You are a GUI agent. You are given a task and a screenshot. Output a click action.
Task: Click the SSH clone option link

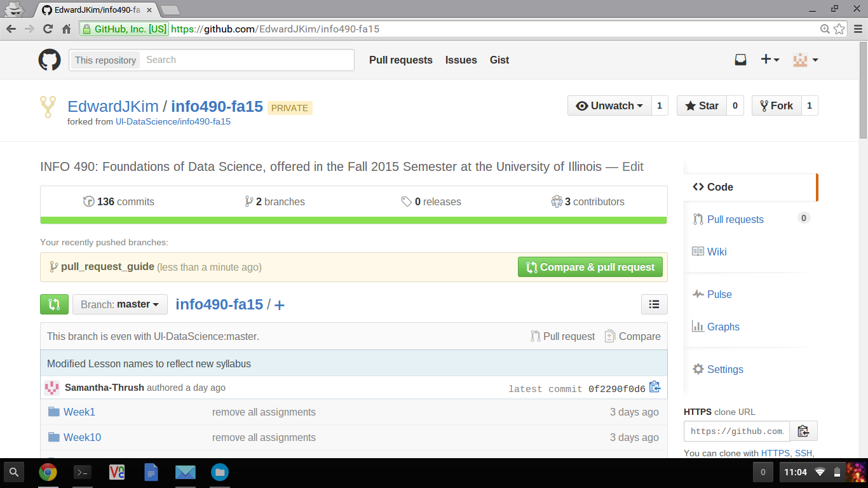pyautogui.click(x=804, y=453)
